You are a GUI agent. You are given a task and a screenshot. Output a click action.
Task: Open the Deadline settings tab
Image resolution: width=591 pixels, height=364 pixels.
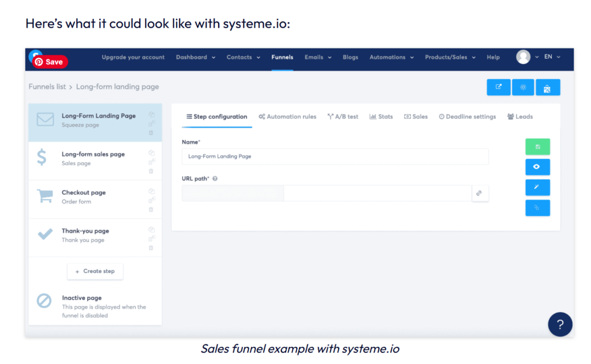click(467, 117)
